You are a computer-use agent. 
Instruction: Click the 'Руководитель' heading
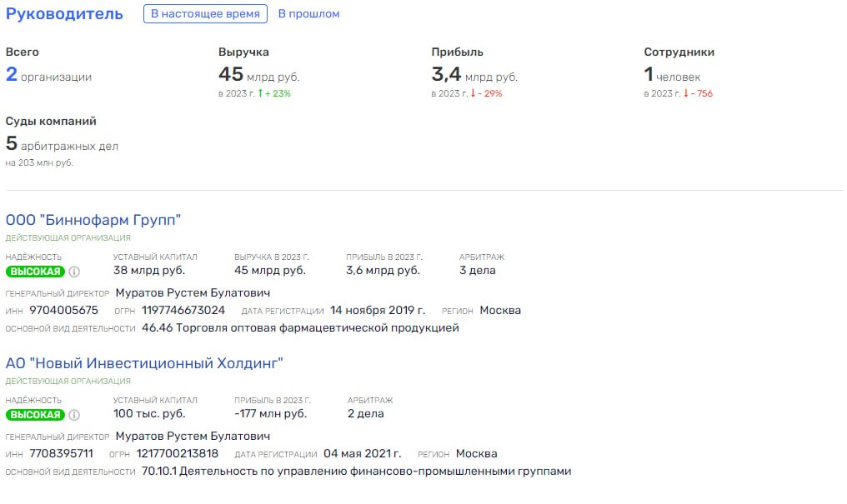click(64, 14)
